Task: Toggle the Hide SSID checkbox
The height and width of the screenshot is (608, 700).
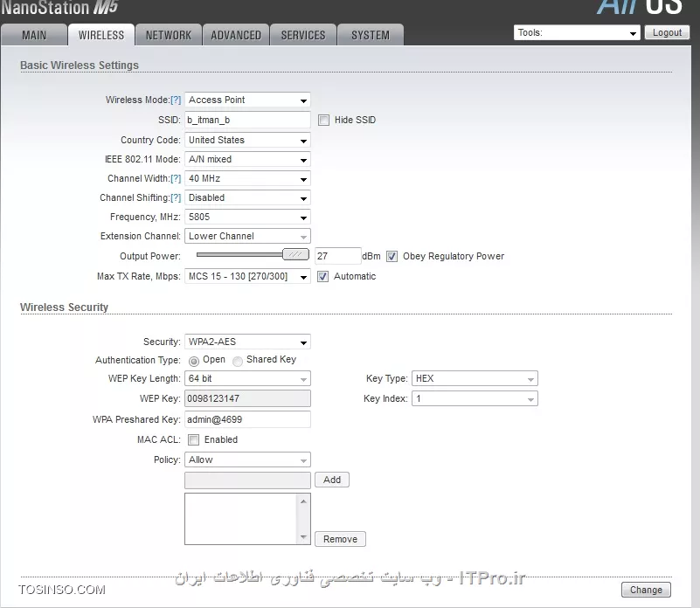Action: point(323,120)
